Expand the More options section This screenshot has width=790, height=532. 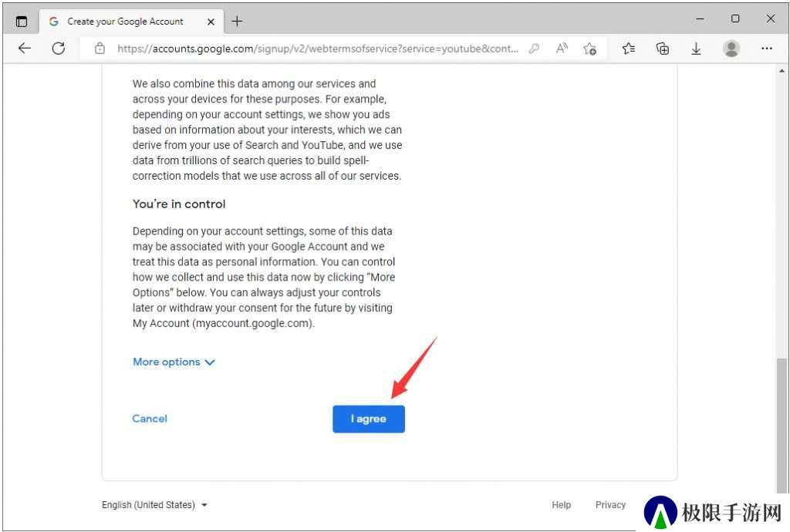[x=174, y=362]
